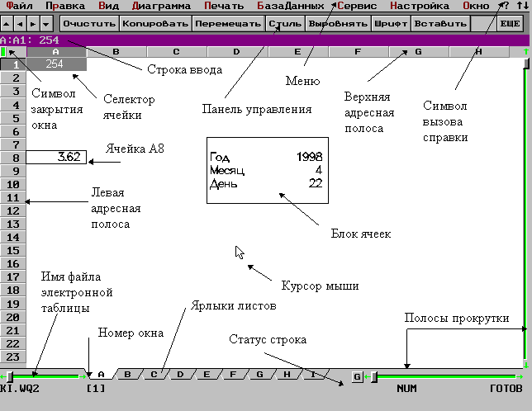The height and width of the screenshot is (411, 532).
Task: Open help via the ? symbol
Action: pyautogui.click(x=505, y=6)
